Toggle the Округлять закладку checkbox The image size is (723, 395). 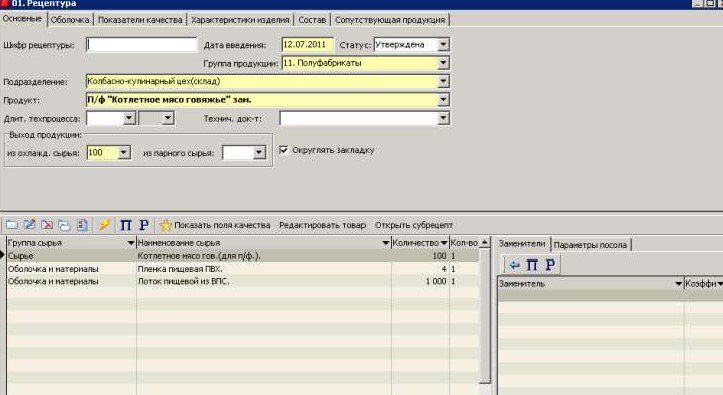click(x=284, y=150)
